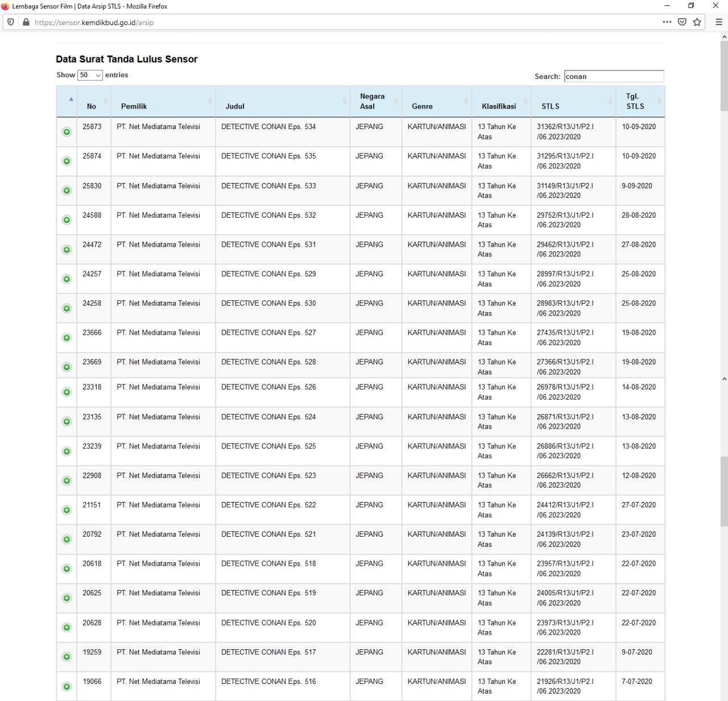Bookmark this page with star icon
728x701 pixels.
coord(697,22)
